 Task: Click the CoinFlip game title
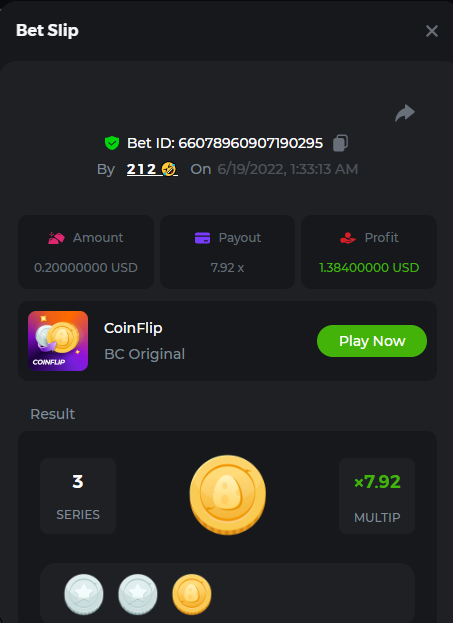pyautogui.click(x=133, y=328)
